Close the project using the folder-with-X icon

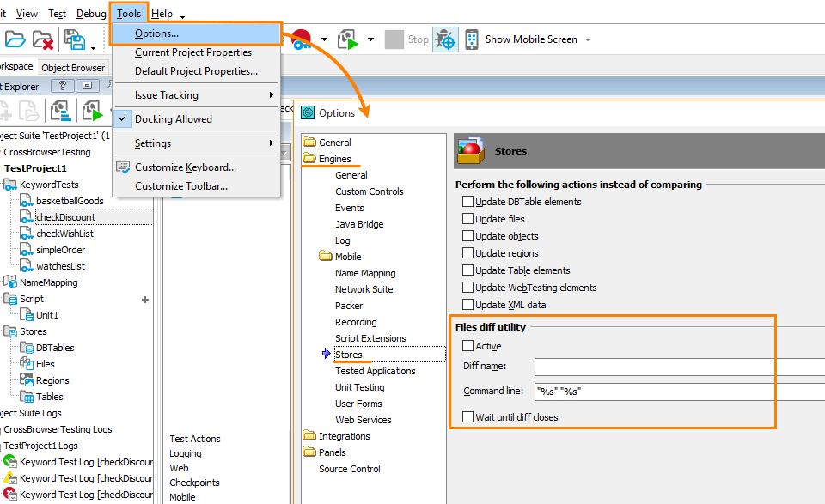click(x=43, y=39)
